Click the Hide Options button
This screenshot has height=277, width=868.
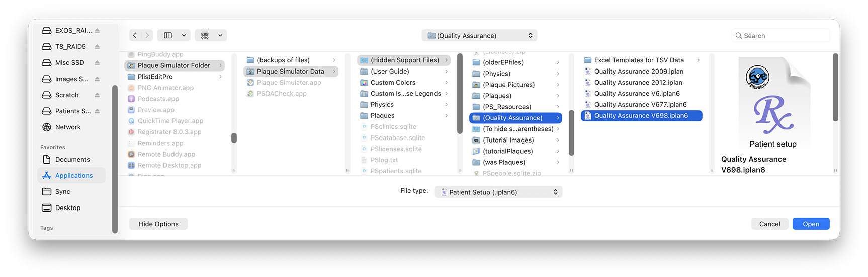(158, 224)
